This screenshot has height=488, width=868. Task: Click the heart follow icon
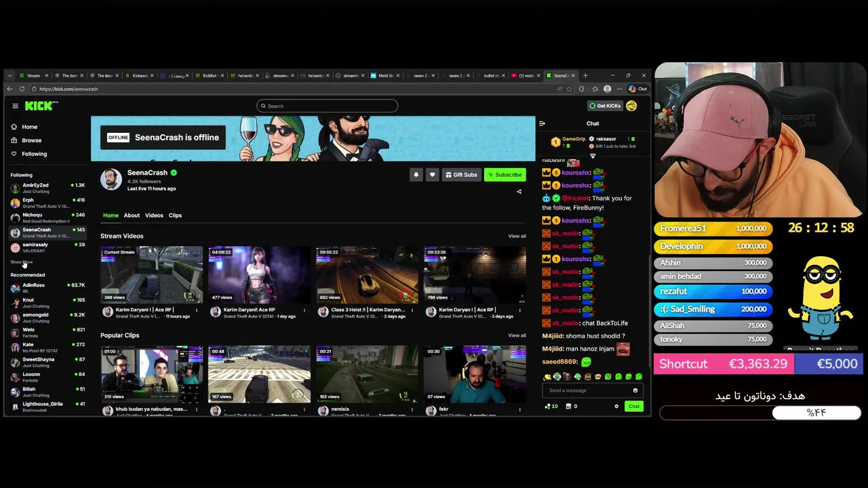point(432,175)
